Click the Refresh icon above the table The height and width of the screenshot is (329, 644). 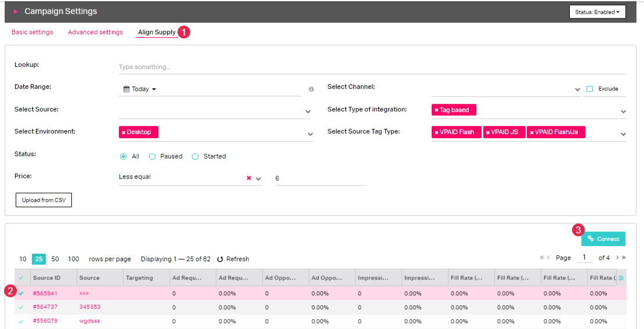click(220, 259)
